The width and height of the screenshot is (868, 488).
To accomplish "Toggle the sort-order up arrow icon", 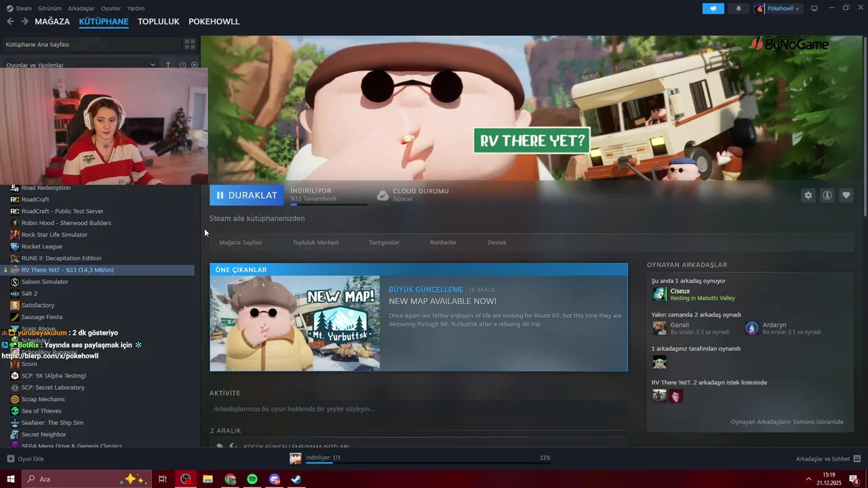I will click(168, 65).
